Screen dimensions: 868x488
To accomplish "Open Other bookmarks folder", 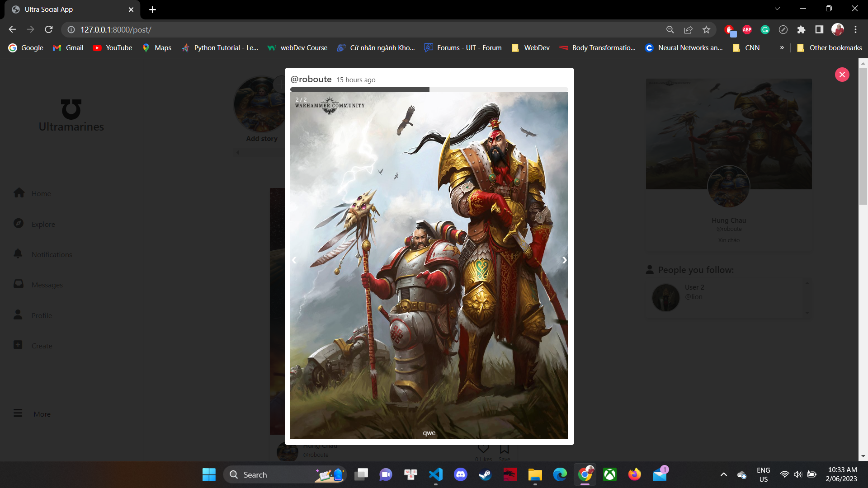I will click(830, 48).
